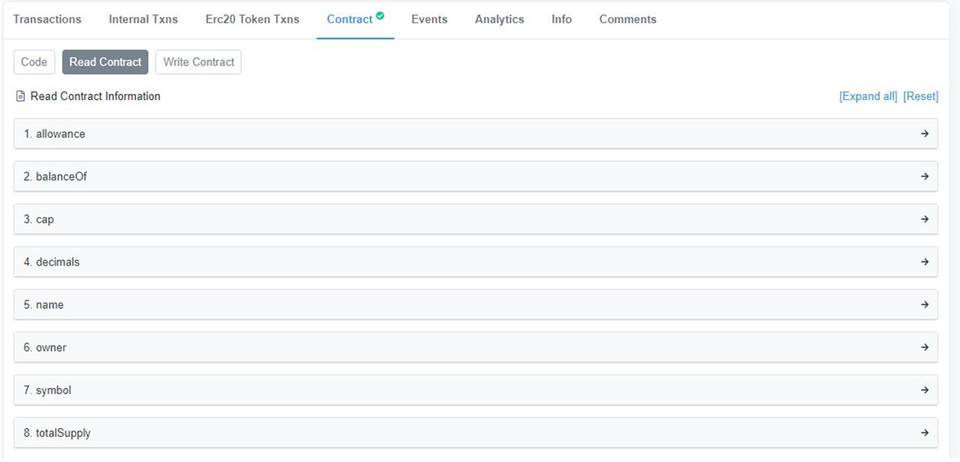Click the arrow icon on cap row
This screenshot has width=960, height=462.
pos(924,219)
